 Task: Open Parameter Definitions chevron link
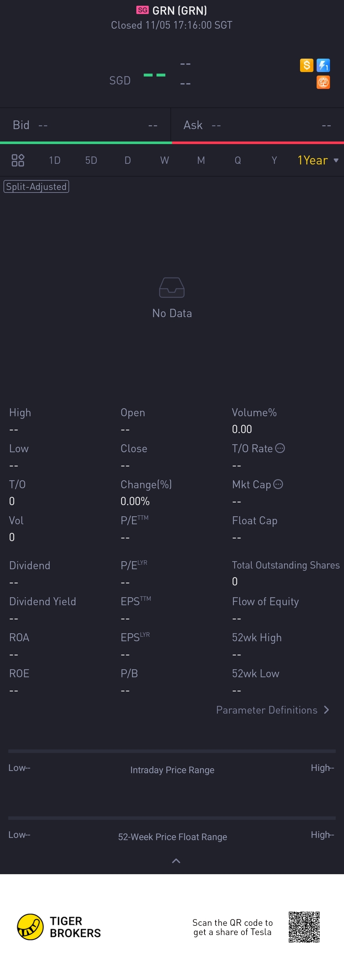coord(273,710)
